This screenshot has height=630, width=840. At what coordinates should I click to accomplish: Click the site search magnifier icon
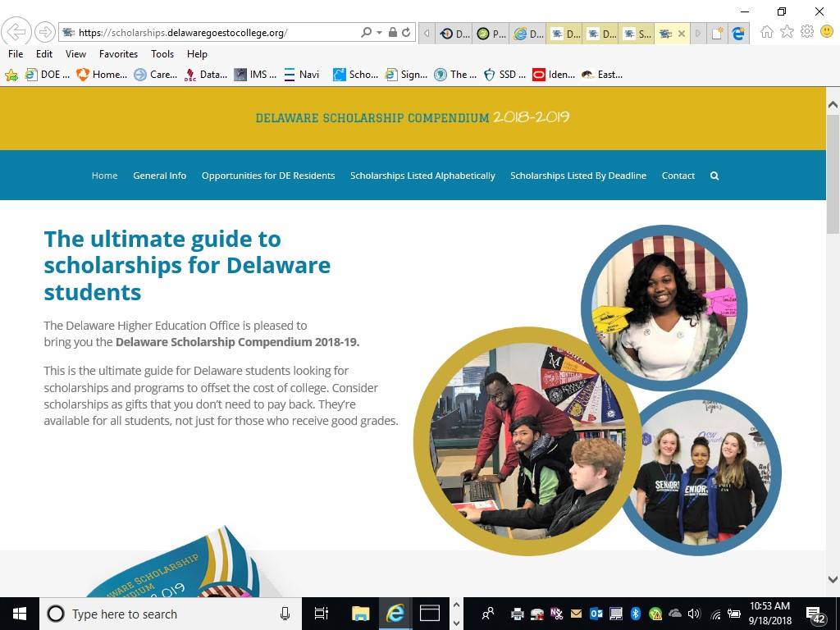point(714,176)
